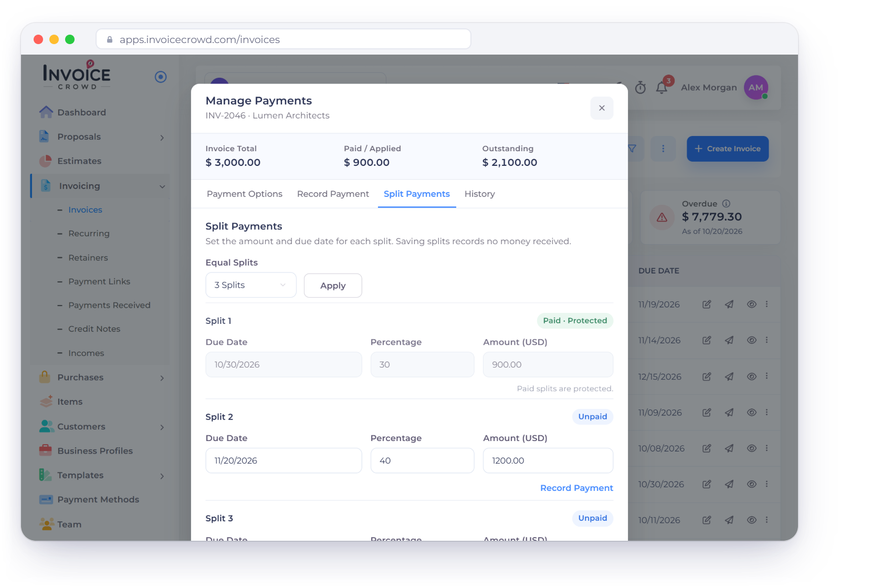This screenshot has width=882, height=588.
Task: Click the Purchases shopping bag icon
Action: [x=45, y=377]
